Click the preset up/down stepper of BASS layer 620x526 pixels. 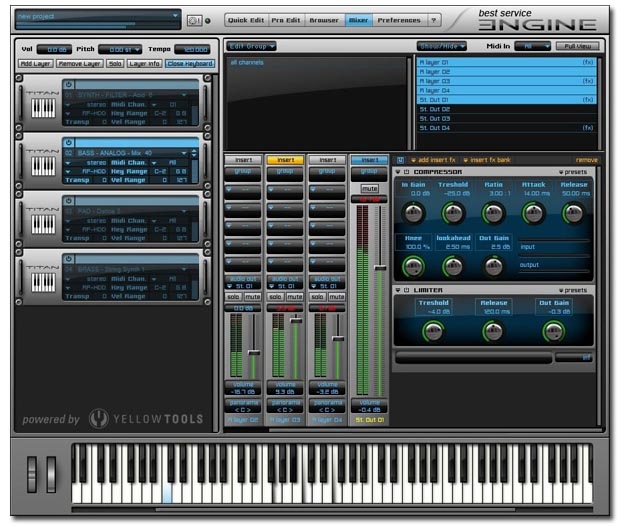pyautogui.click(x=194, y=153)
